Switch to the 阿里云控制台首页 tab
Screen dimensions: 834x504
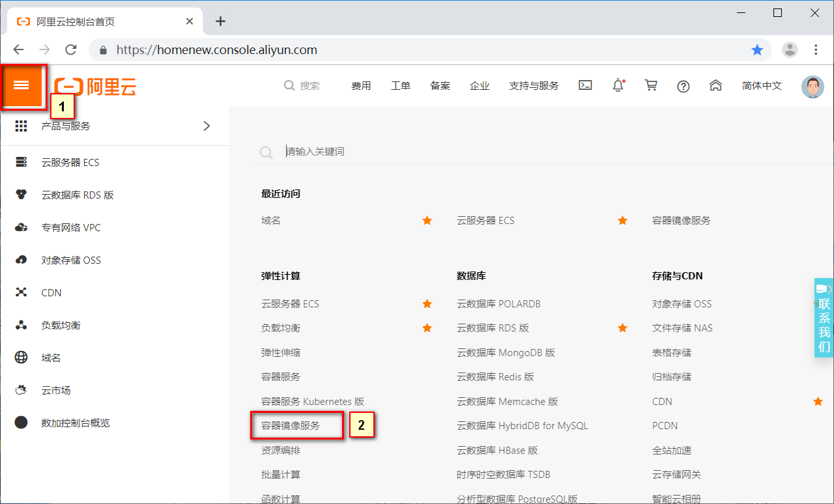pos(98,20)
